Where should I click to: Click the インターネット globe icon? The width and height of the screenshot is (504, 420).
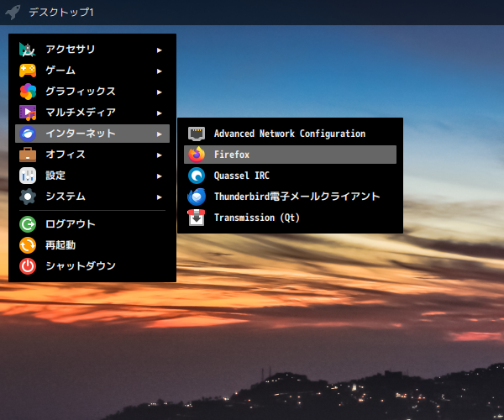pos(28,134)
